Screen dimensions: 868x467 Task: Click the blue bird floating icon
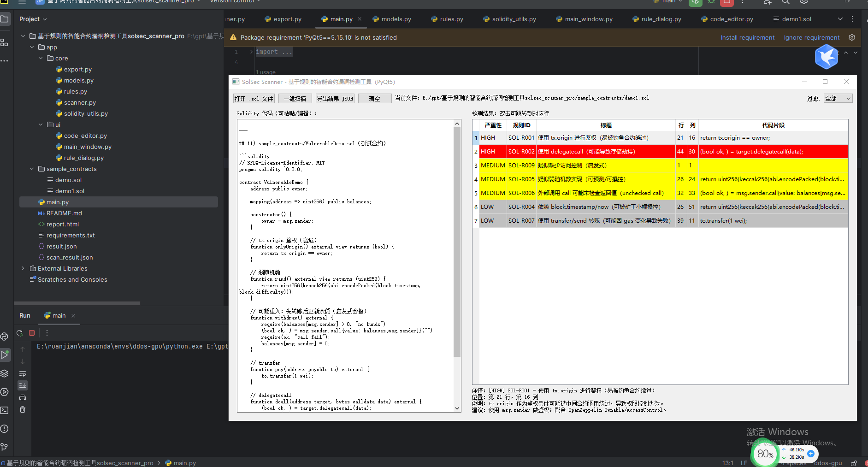pyautogui.click(x=827, y=57)
